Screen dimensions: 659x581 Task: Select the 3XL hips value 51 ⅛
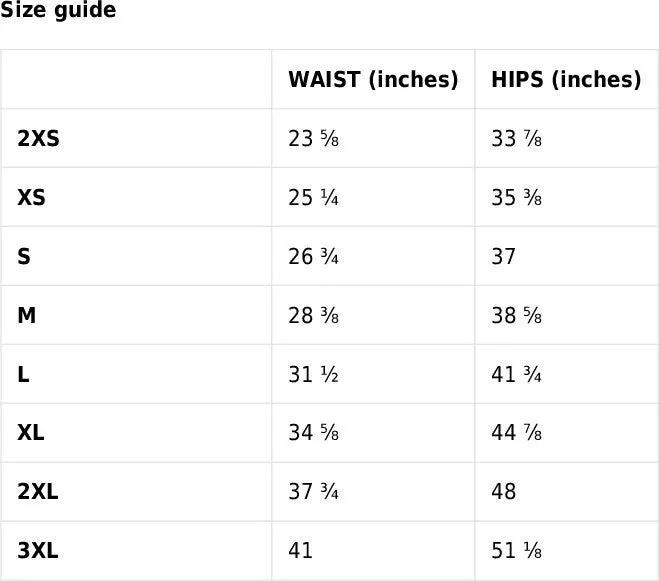point(516,551)
